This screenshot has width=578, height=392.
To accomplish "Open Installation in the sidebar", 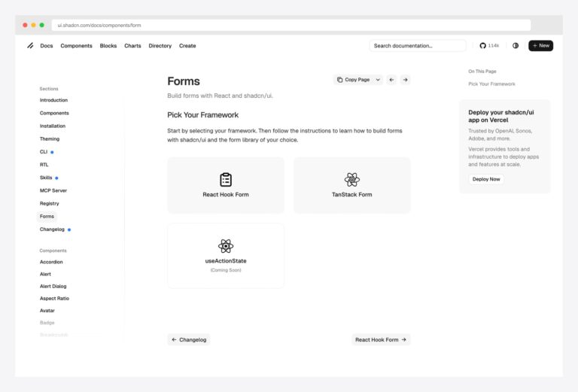I will pos(53,126).
